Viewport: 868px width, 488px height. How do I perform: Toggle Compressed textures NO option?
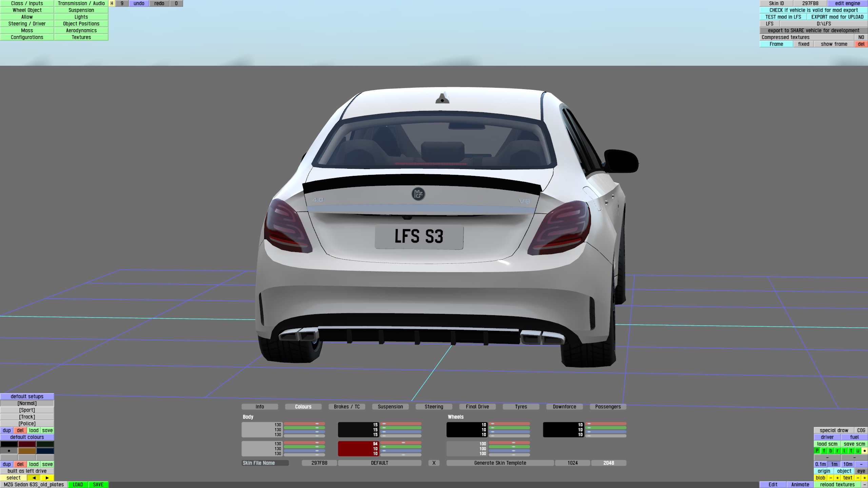coord(861,37)
